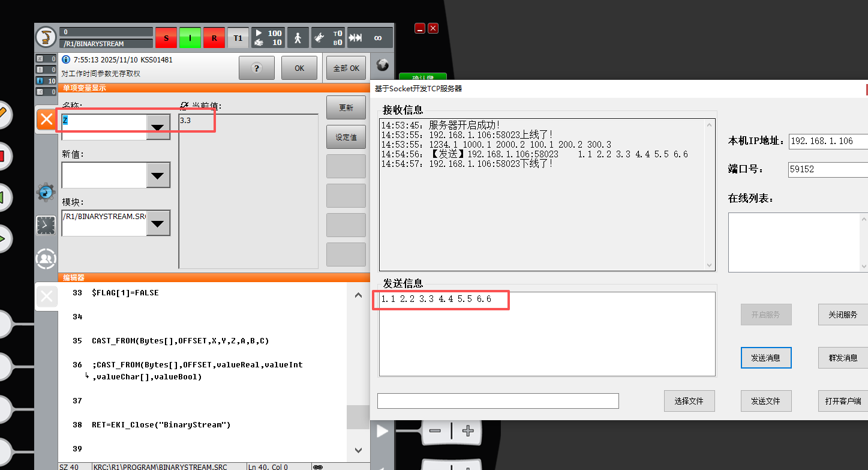
Task: Click the Ln 40, Col 0 status entry
Action: tap(268, 466)
